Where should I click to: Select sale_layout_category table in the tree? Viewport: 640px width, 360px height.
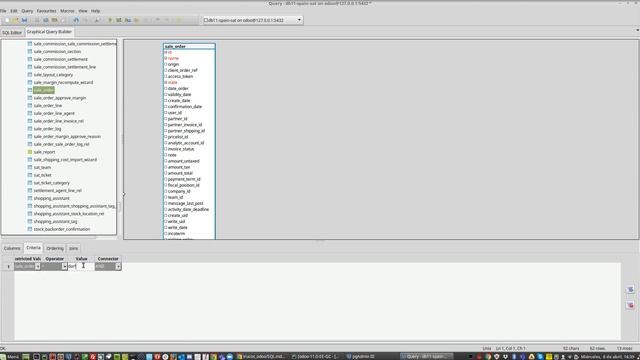point(53,75)
